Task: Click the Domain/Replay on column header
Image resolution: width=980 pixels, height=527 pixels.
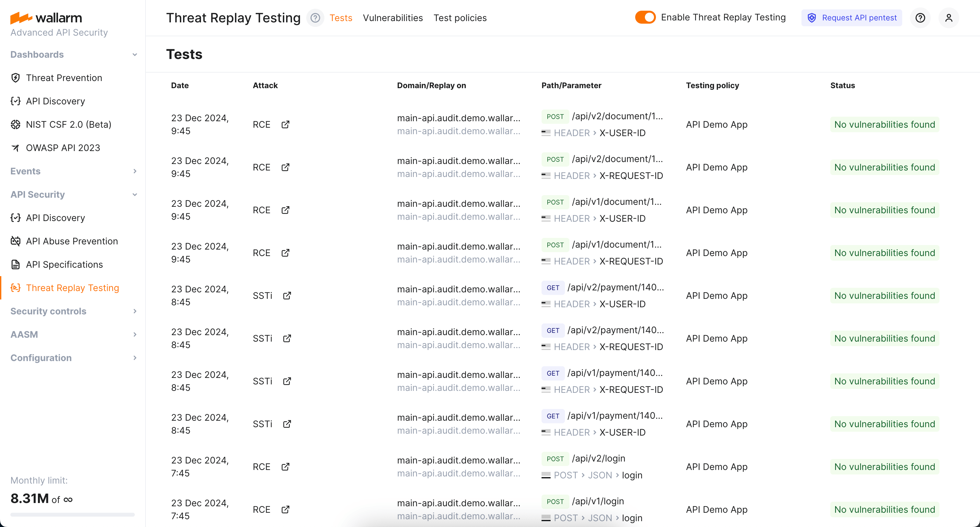Action: pos(431,85)
